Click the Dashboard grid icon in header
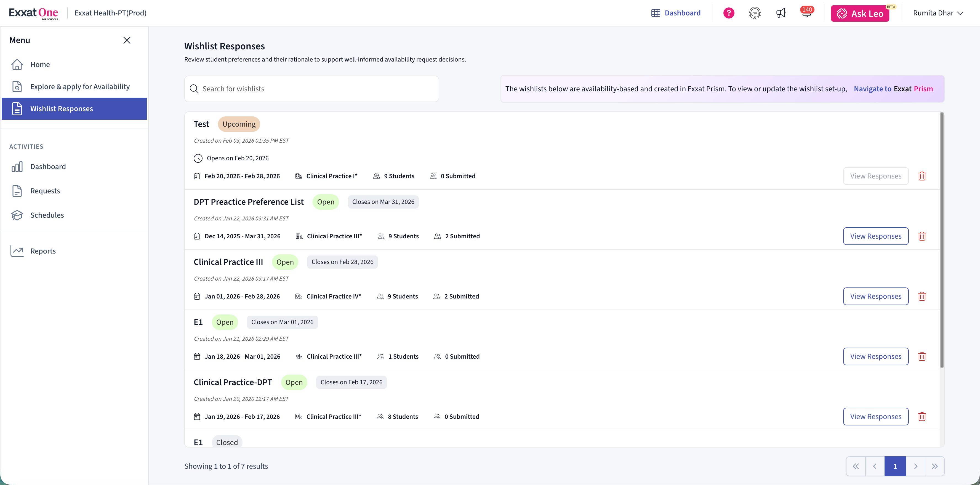 (x=656, y=13)
